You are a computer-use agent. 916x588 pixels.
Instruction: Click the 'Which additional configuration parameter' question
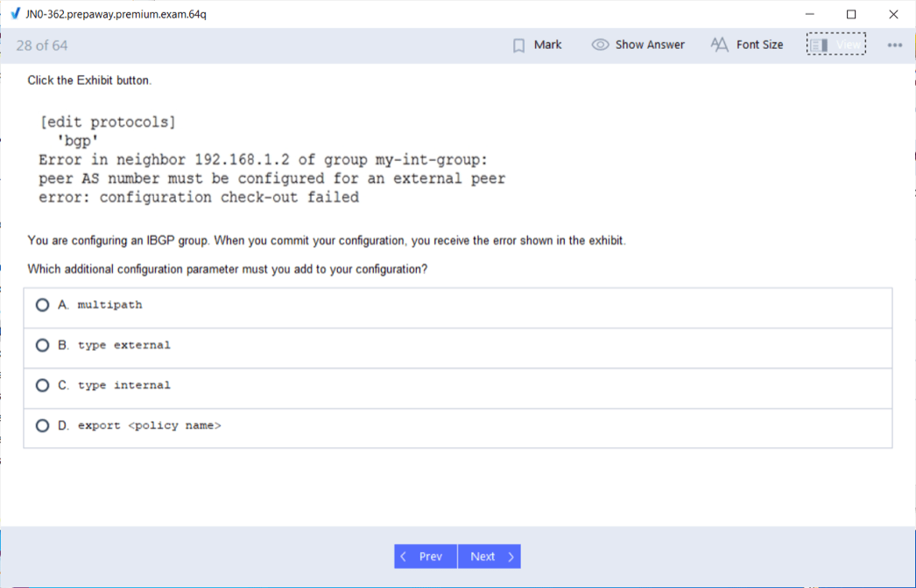pyautogui.click(x=227, y=269)
